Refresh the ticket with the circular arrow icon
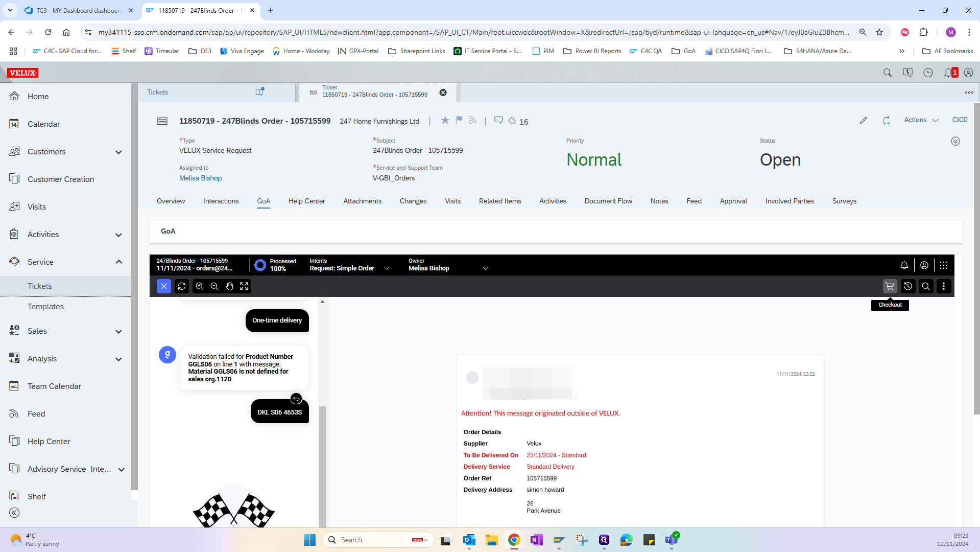The width and height of the screenshot is (980, 552). tap(887, 120)
